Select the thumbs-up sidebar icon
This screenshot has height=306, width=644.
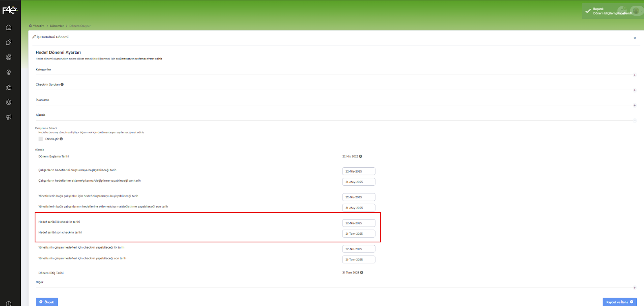point(8,87)
